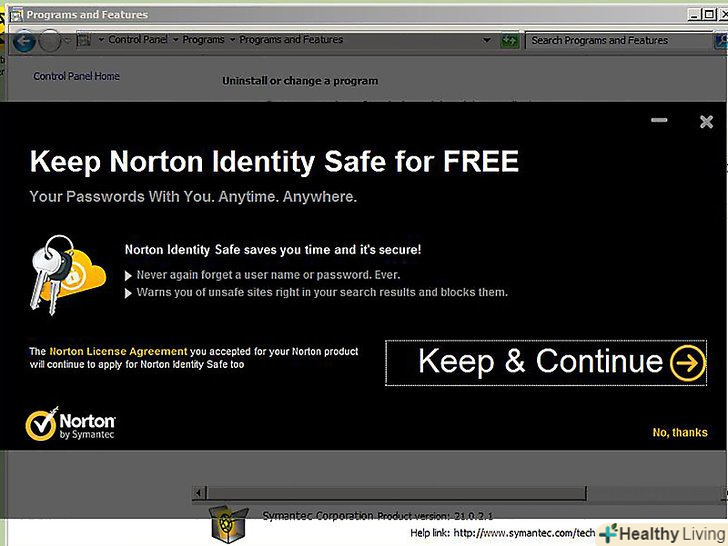This screenshot has height=546, width=728.
Task: Open Control Panel Home link
Action: pos(77,76)
